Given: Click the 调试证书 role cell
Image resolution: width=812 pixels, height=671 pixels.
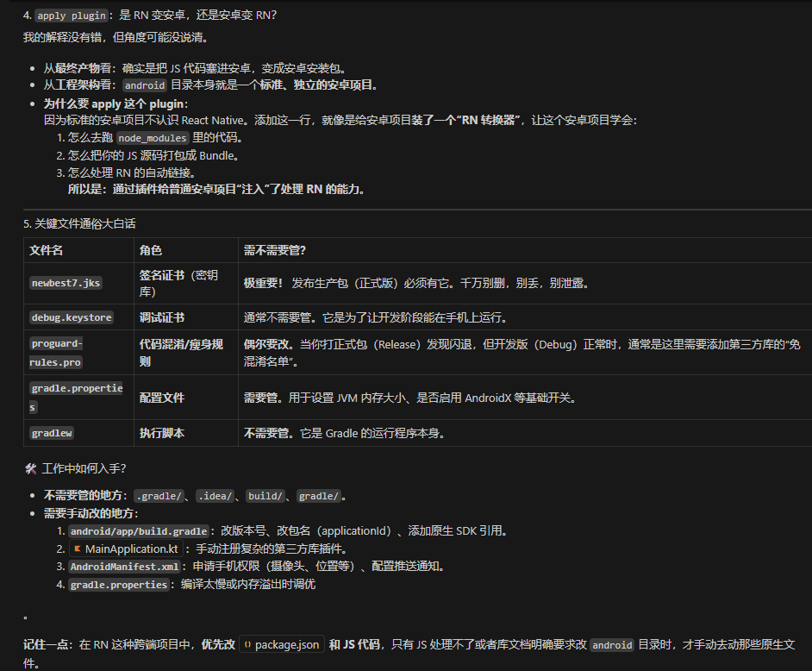Looking at the screenshot, I should [186, 317].
